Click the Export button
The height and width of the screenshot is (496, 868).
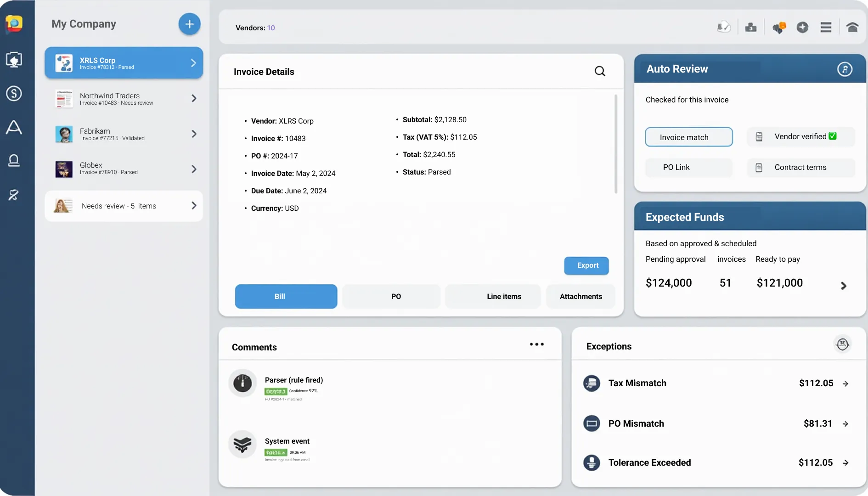(x=586, y=266)
